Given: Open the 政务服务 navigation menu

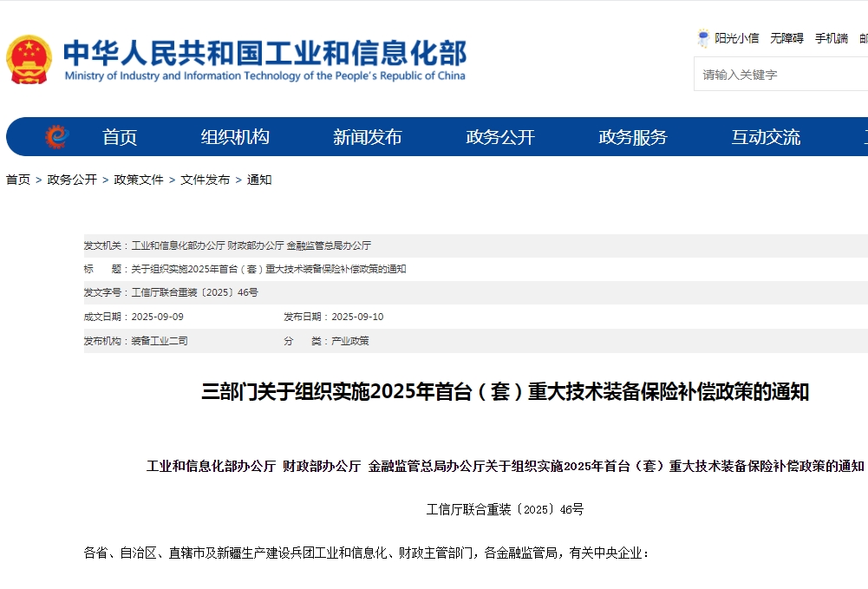Looking at the screenshot, I should point(633,137).
